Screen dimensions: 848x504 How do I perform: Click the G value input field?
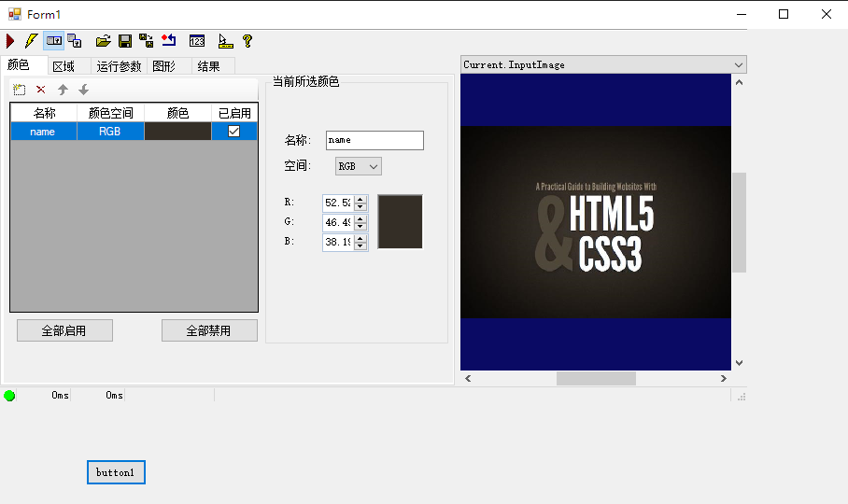click(338, 222)
